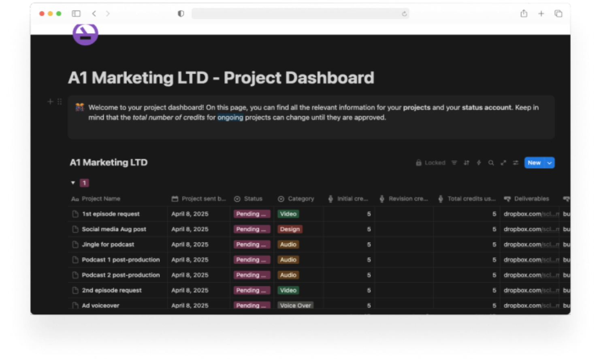Click the page title A1 Marketing LTD - Project Dashboard
This screenshot has width=601, height=364.
221,78
